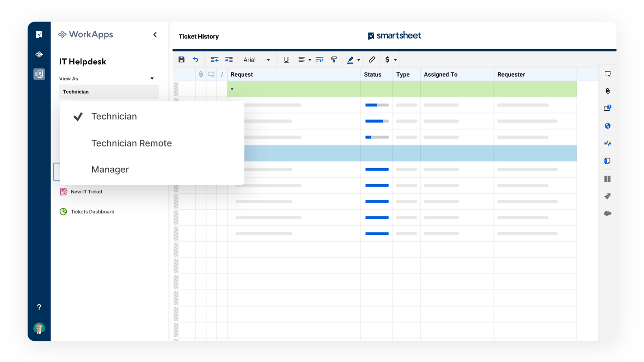Undo the last action
The width and height of the screenshot is (644, 362).
point(195,60)
